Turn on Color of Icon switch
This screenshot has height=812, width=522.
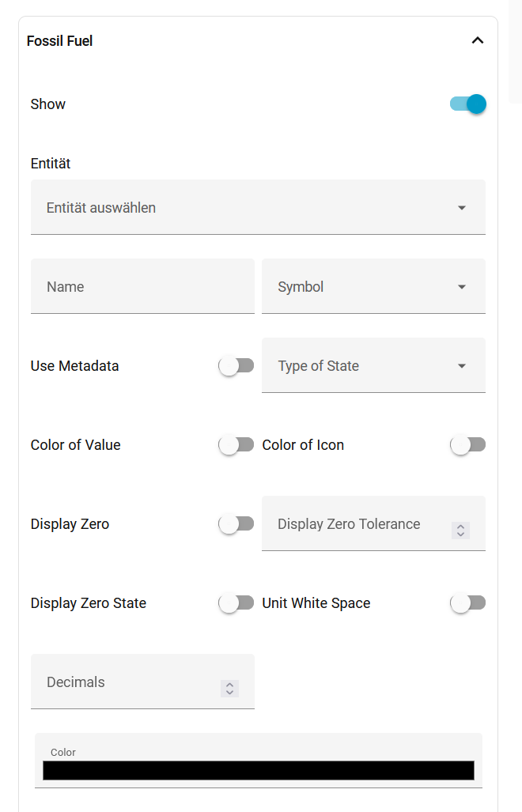(x=467, y=445)
